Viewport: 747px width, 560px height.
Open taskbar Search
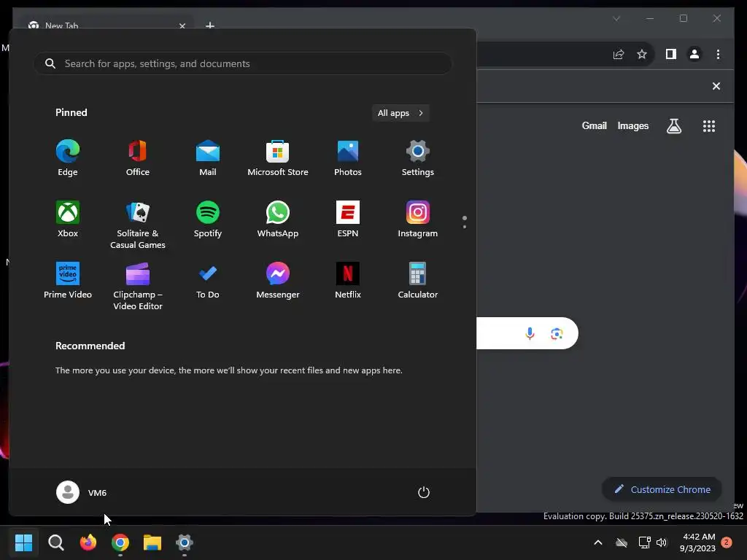[55, 542]
